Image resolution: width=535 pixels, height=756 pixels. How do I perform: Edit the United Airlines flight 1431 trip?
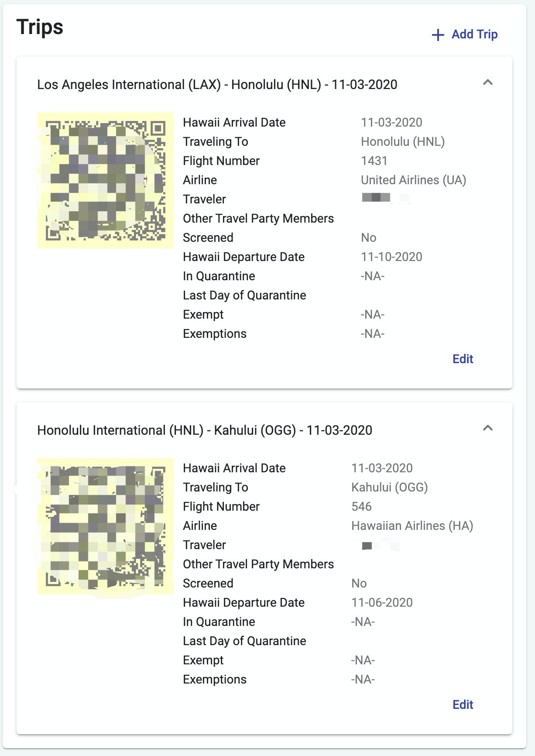click(463, 359)
